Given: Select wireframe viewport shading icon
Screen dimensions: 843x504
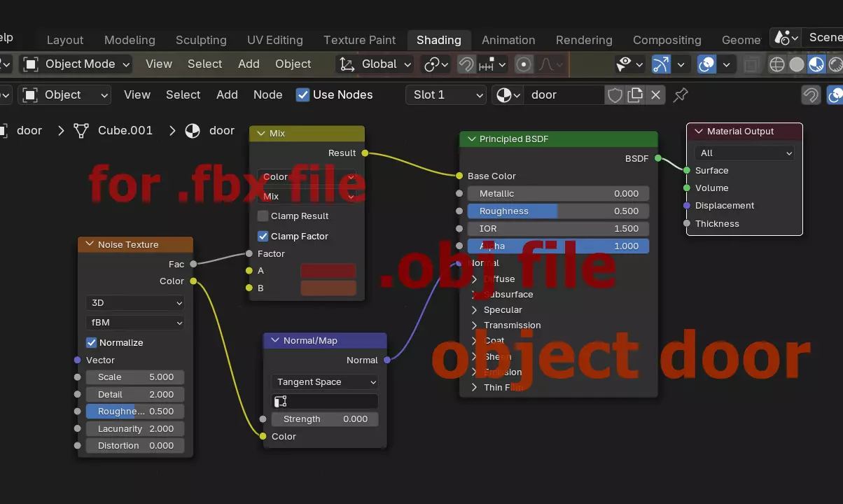Looking at the screenshot, I should (777, 64).
